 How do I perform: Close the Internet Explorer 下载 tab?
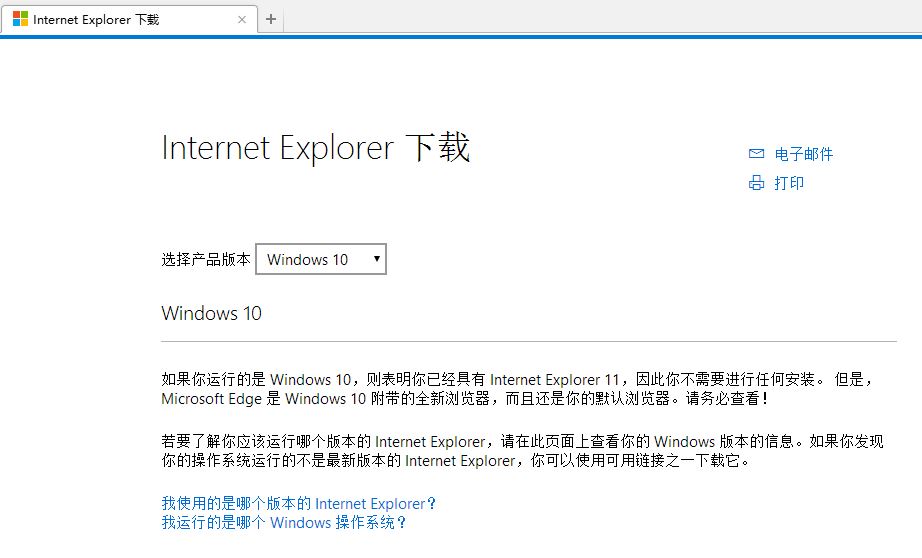click(242, 19)
